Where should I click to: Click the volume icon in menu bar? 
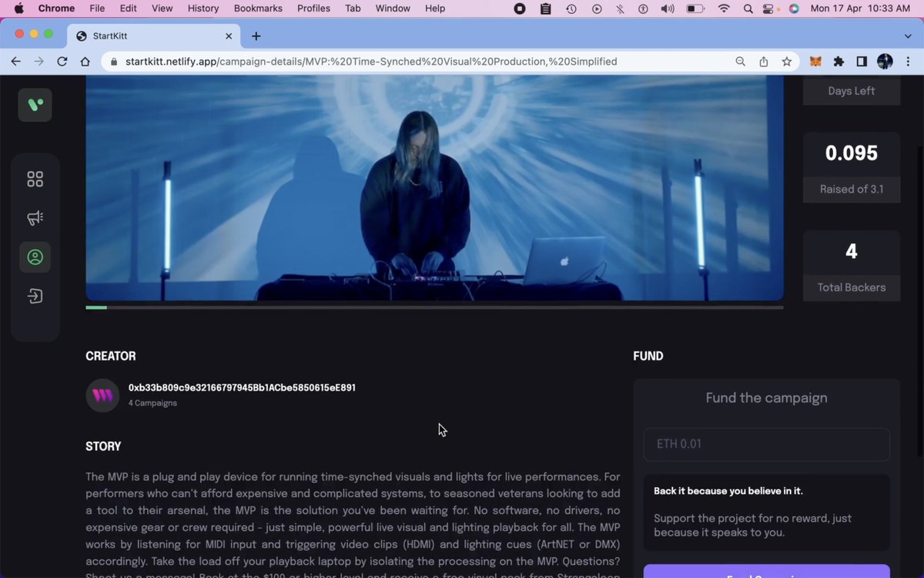point(668,8)
